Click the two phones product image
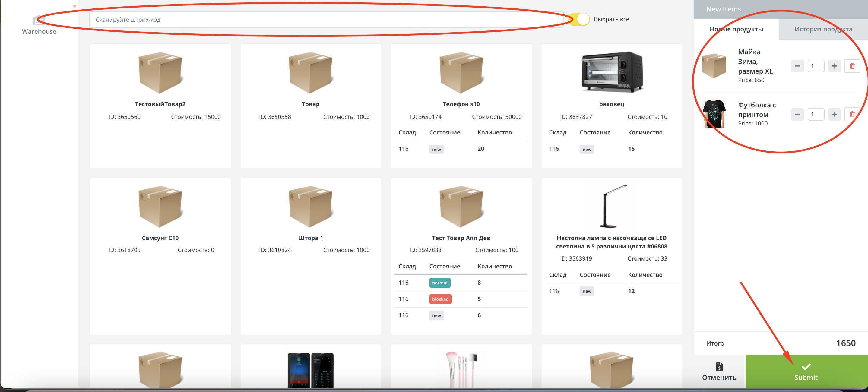The image size is (868, 392). tap(311, 371)
